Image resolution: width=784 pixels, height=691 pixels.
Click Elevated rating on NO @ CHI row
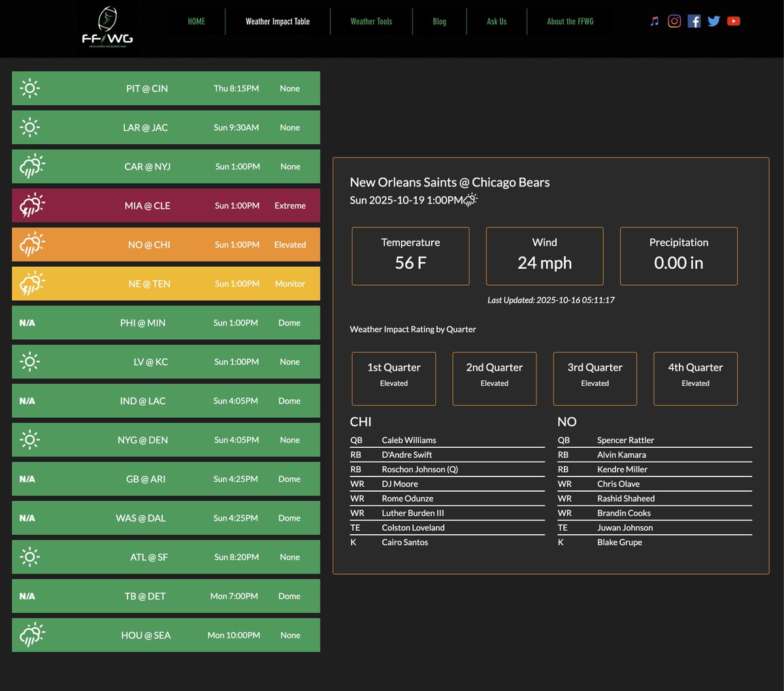click(x=290, y=244)
